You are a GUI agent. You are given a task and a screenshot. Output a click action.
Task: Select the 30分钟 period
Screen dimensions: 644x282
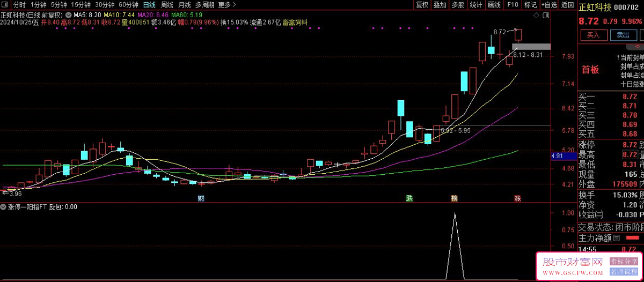[x=105, y=5]
